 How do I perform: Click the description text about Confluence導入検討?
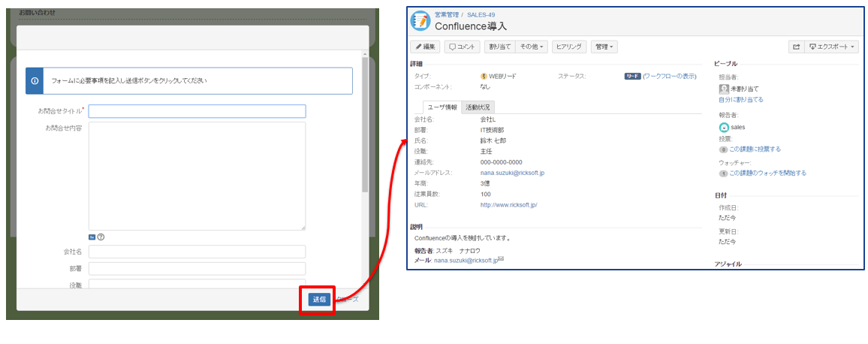(x=463, y=239)
